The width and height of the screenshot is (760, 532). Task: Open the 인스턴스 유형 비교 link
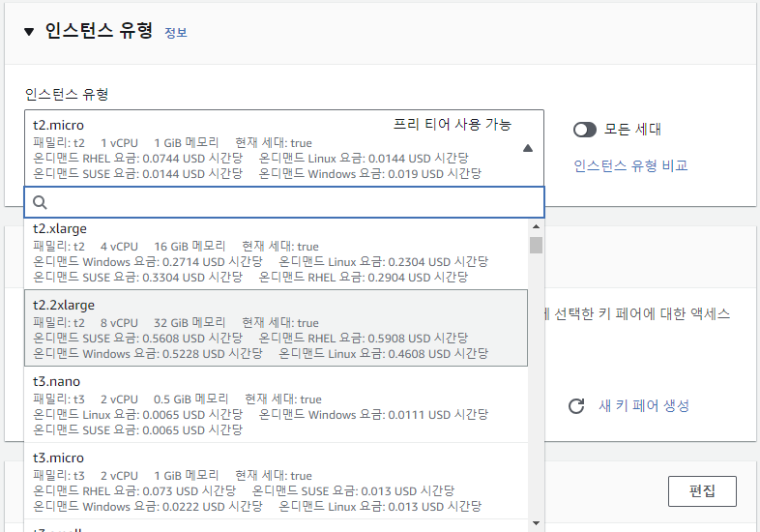[630, 165]
